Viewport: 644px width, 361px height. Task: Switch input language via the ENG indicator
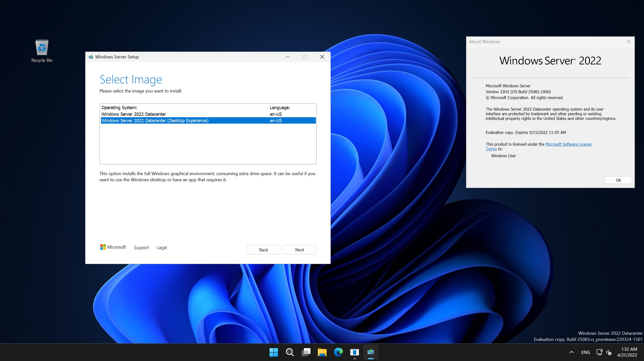pyautogui.click(x=586, y=352)
